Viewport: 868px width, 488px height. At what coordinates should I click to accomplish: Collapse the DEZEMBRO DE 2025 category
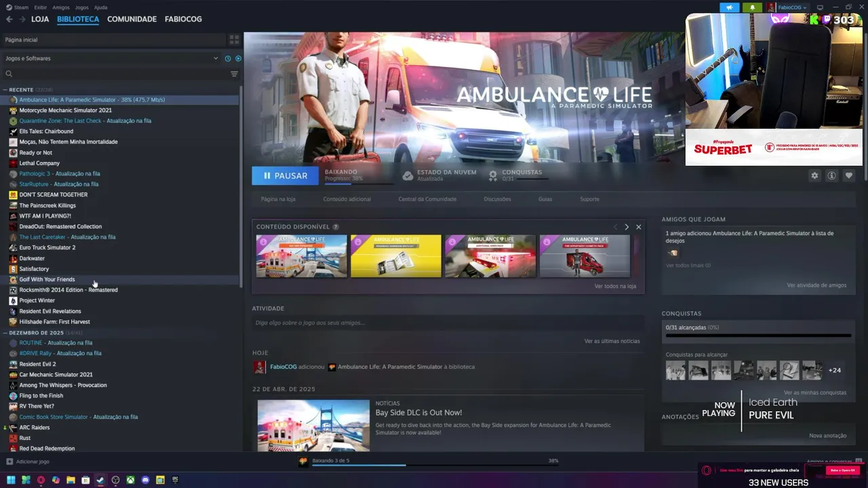(x=5, y=333)
